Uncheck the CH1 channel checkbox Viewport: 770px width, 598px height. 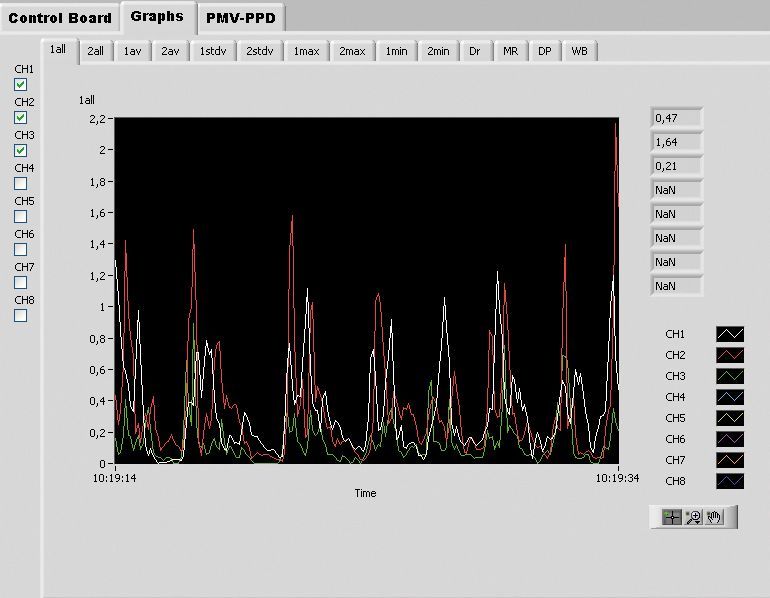click(21, 85)
